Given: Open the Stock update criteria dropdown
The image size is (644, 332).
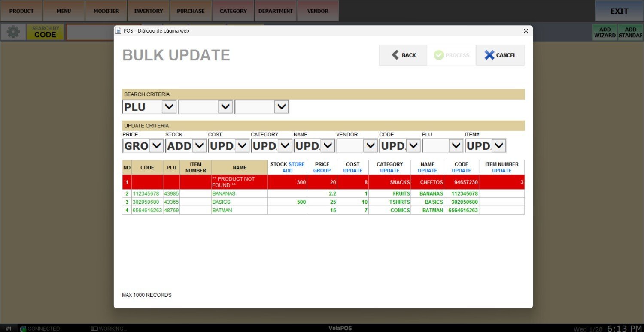Looking at the screenshot, I should pyautogui.click(x=199, y=146).
